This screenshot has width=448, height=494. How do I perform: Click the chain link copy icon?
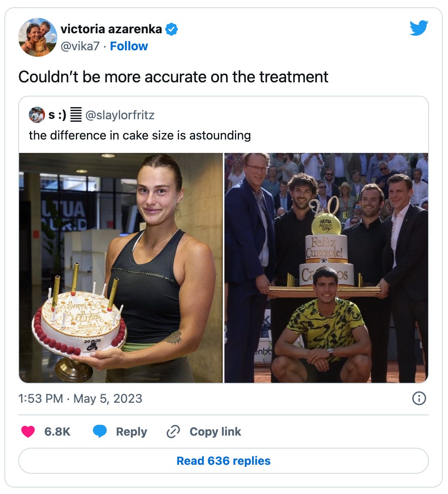pyautogui.click(x=173, y=432)
